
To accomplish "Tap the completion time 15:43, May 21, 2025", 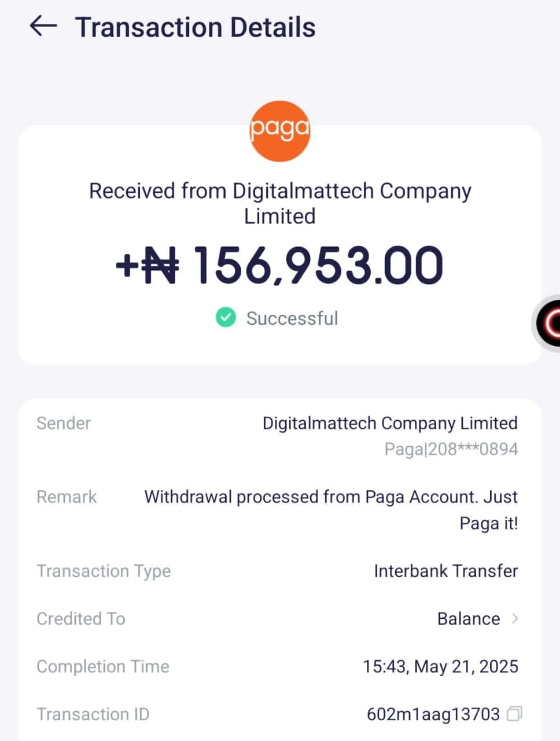I will click(x=440, y=667).
